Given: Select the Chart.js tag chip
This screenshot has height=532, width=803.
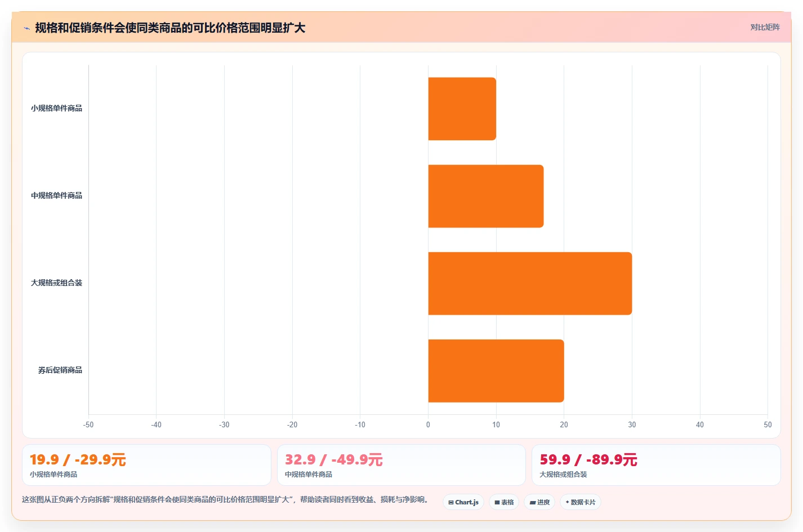Looking at the screenshot, I should pos(463,502).
